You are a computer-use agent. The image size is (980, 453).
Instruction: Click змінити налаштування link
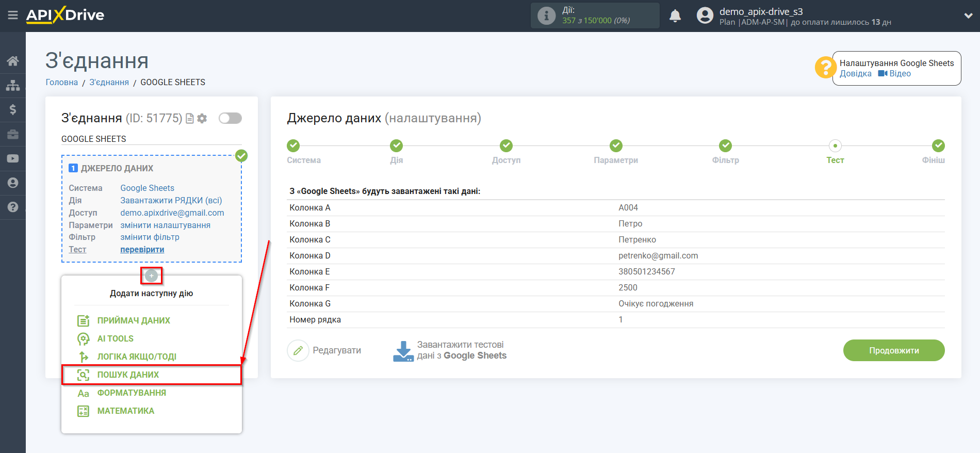click(x=165, y=225)
